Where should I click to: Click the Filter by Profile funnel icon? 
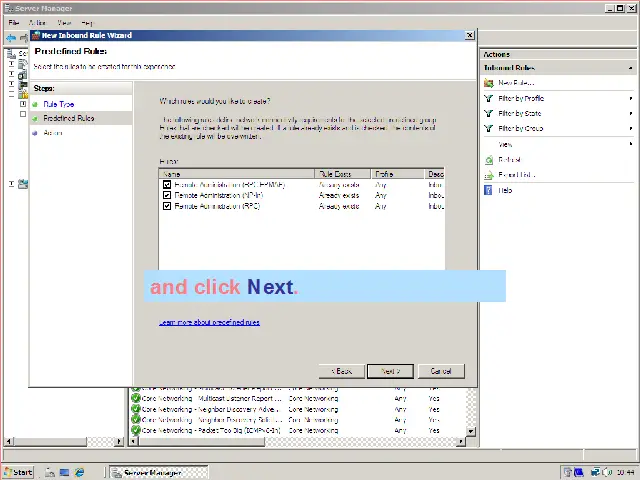488,99
